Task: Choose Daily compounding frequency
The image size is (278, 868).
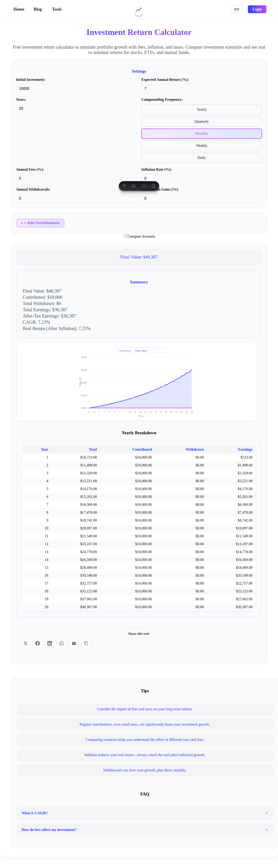Action: pyautogui.click(x=201, y=158)
